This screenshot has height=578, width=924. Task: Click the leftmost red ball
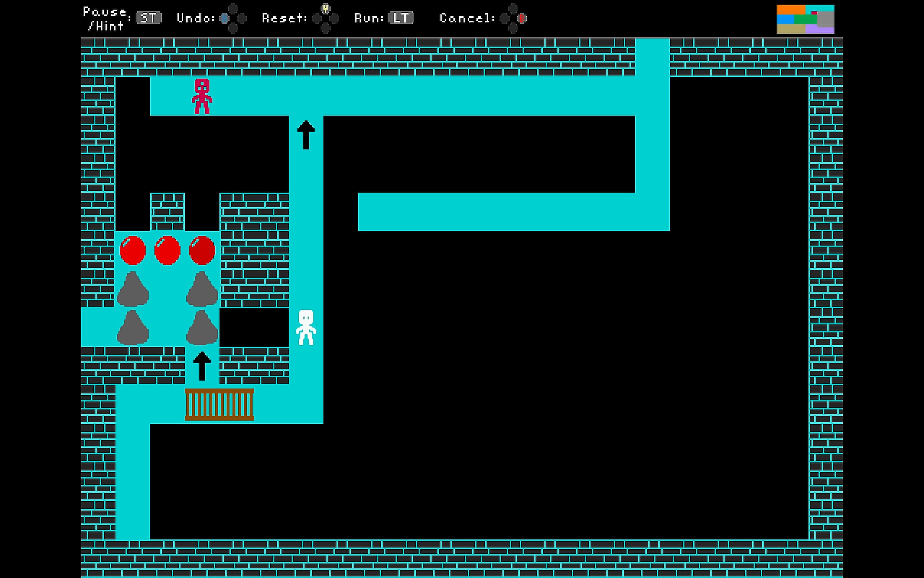pyautogui.click(x=133, y=250)
